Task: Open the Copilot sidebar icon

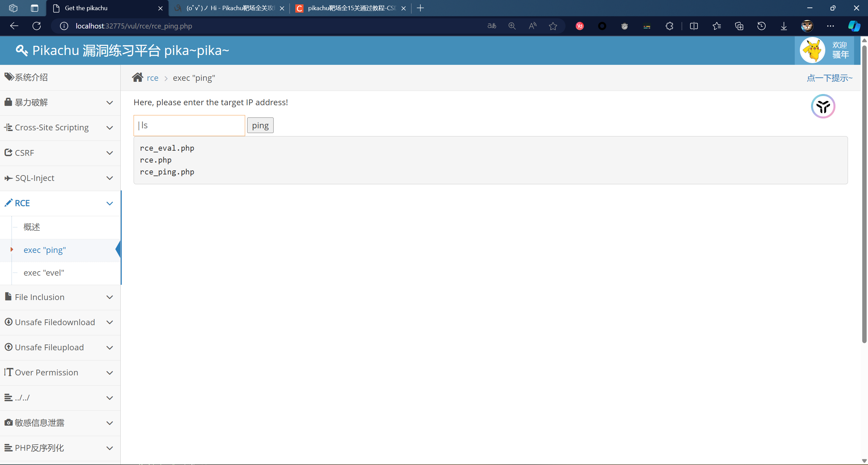Action: (x=854, y=26)
